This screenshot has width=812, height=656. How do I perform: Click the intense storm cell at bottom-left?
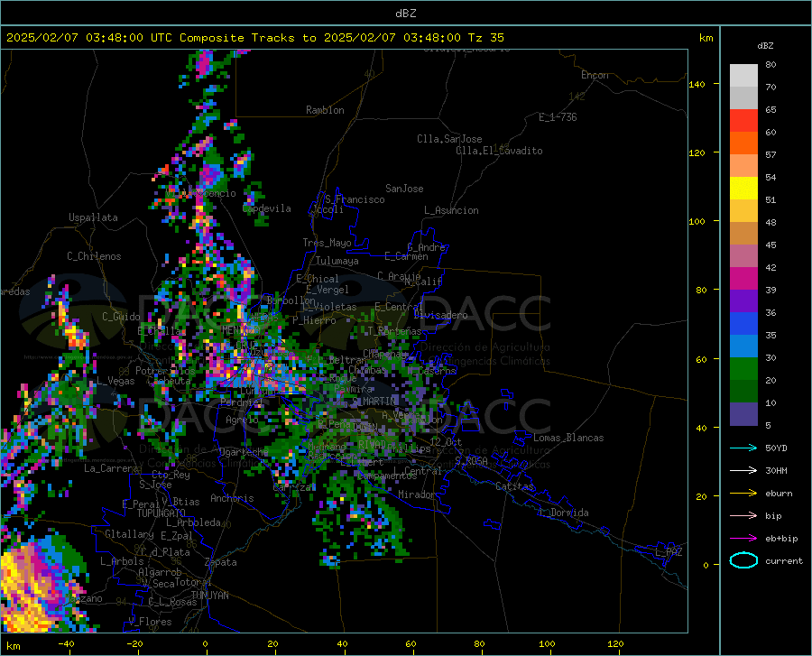pos(39,587)
